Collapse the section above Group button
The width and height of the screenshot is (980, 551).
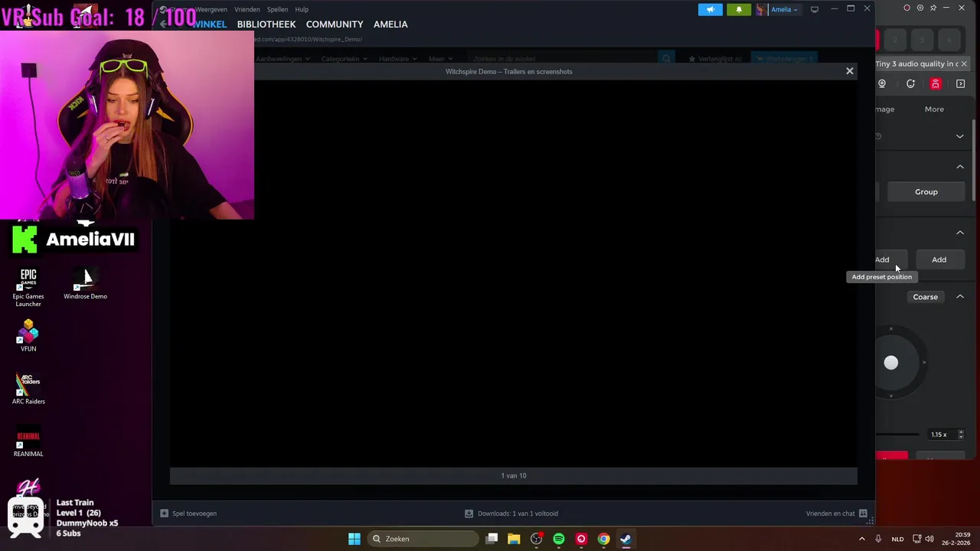[x=960, y=167]
